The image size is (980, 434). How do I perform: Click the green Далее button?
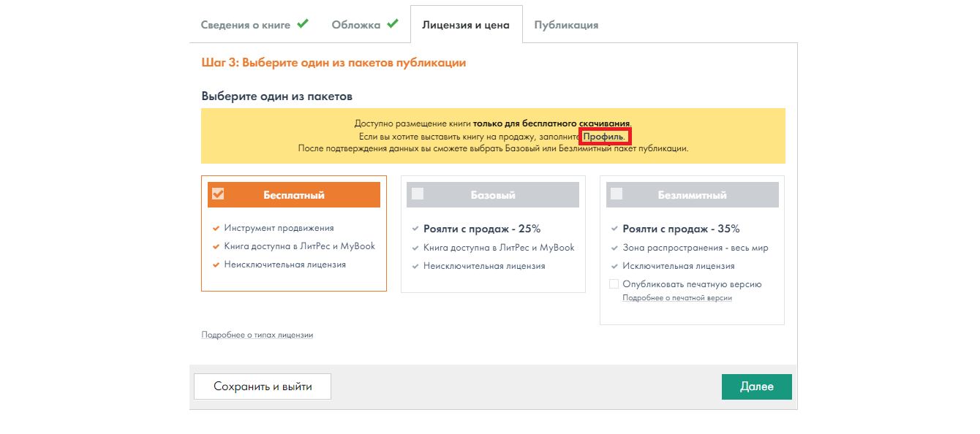[756, 387]
